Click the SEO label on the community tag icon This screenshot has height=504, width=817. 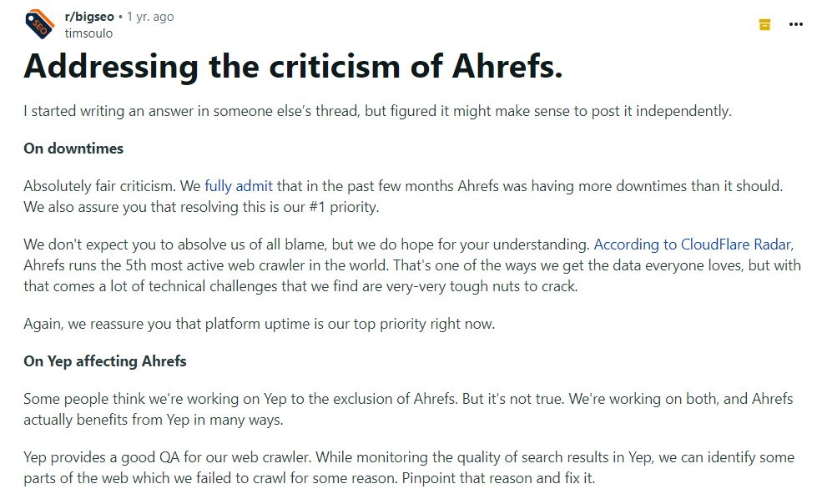pos(40,28)
